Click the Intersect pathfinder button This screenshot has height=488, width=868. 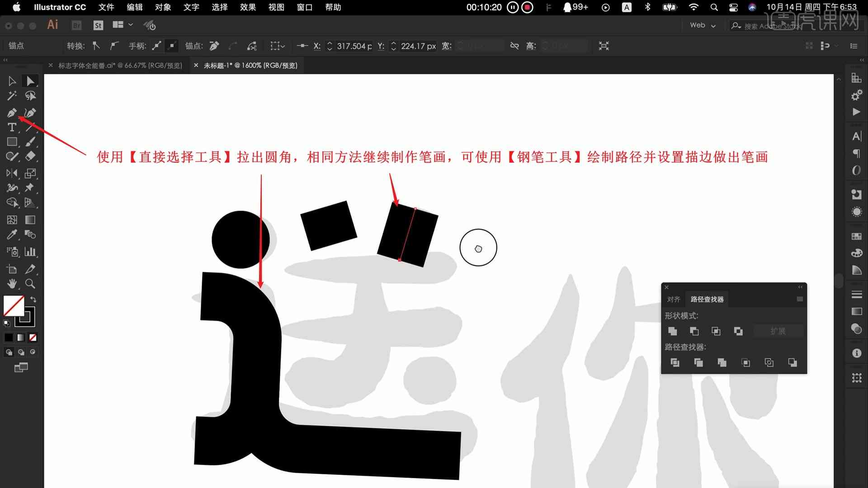tap(715, 331)
